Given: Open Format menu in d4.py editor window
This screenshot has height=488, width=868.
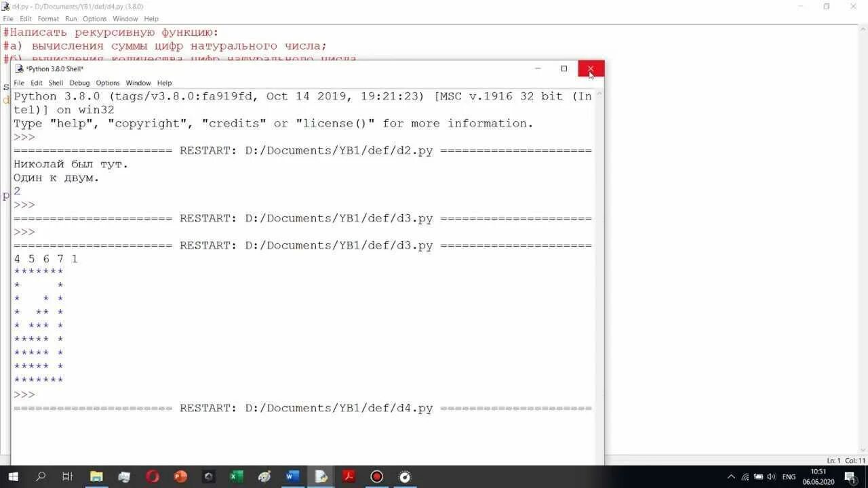Looking at the screenshot, I should 48,19.
